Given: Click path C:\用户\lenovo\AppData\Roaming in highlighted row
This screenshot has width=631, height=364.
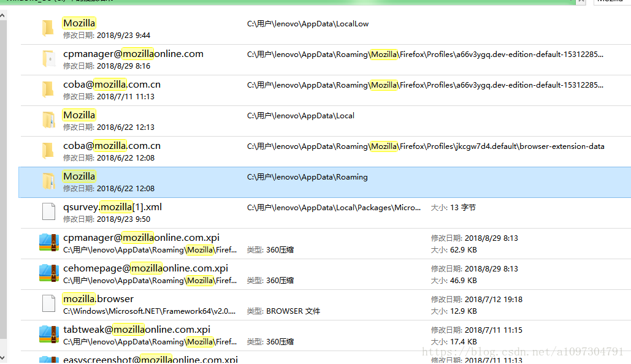Looking at the screenshot, I should point(307,177).
